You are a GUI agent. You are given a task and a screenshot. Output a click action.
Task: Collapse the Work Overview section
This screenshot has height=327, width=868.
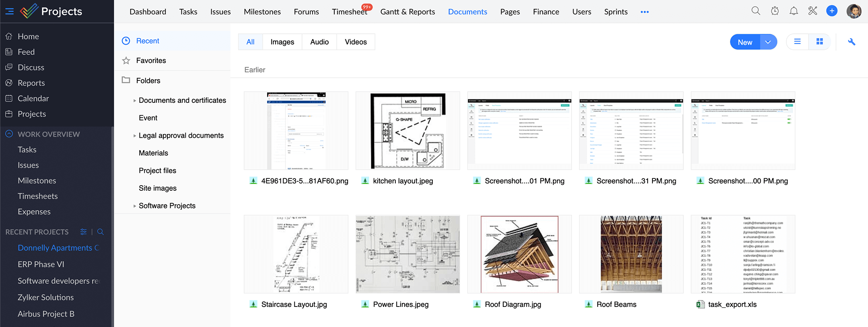(9, 134)
